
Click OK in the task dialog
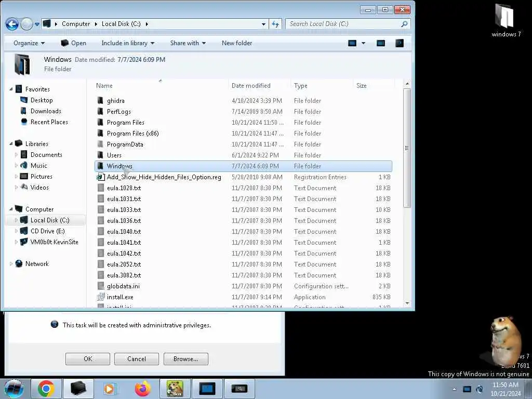(x=87, y=359)
